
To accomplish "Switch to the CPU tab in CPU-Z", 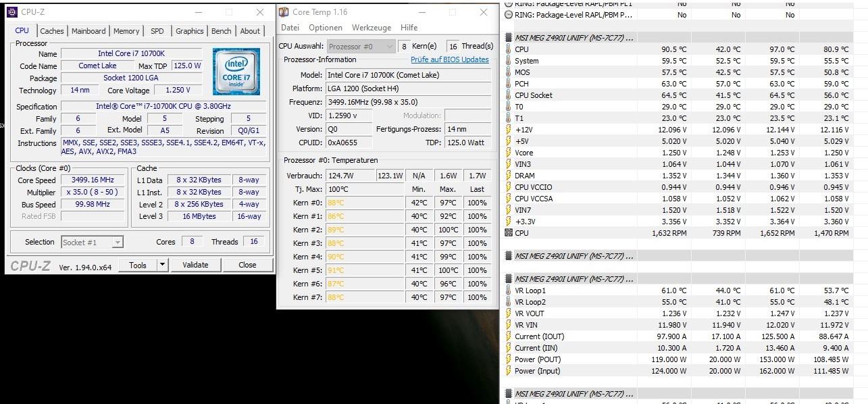I will tap(22, 30).
